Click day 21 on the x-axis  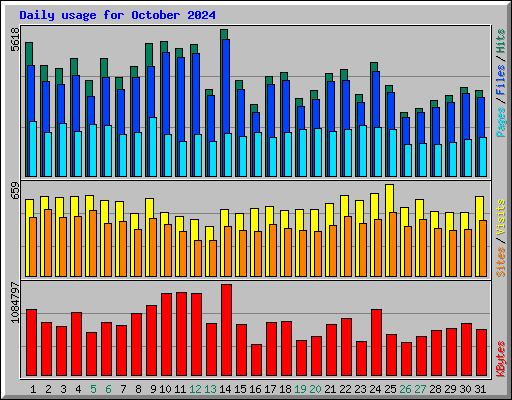330,389
